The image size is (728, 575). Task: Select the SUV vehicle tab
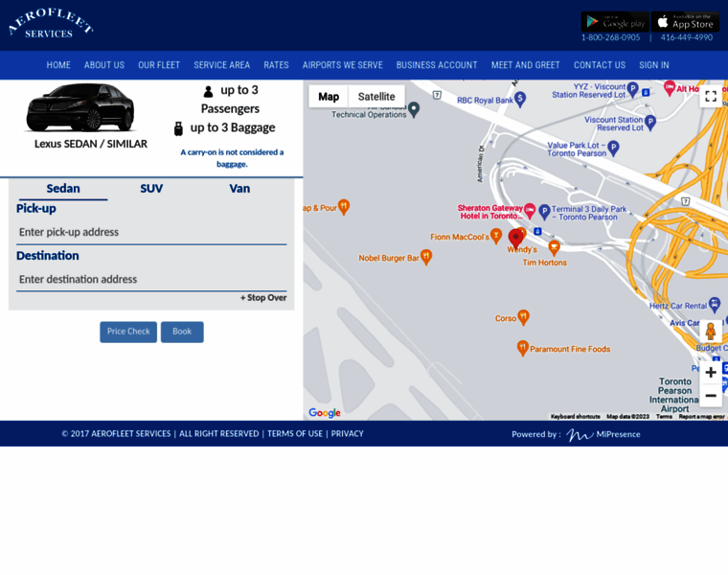tap(151, 189)
